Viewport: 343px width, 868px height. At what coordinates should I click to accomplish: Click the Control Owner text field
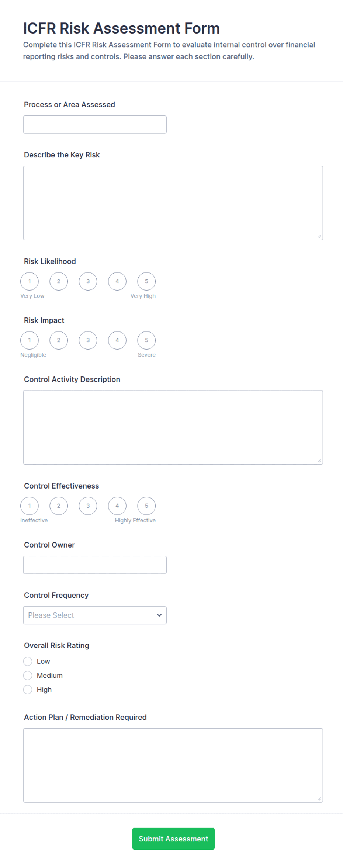click(x=95, y=565)
